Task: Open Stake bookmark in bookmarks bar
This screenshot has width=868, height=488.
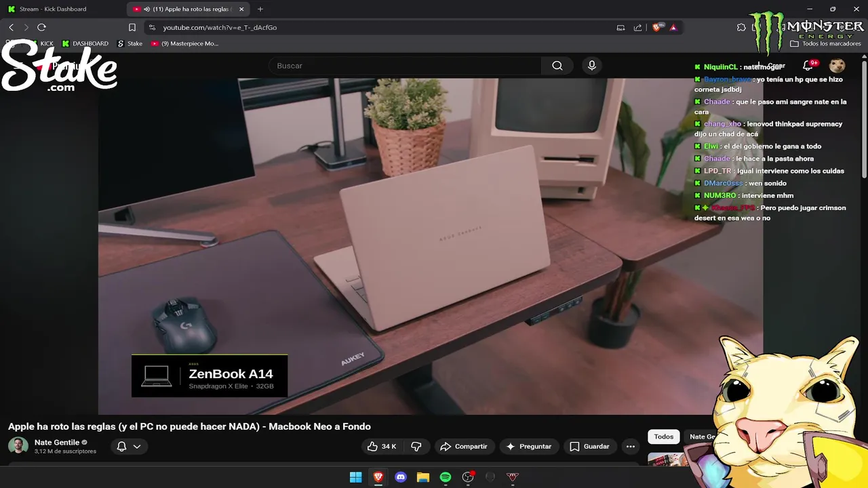Action: pos(130,43)
